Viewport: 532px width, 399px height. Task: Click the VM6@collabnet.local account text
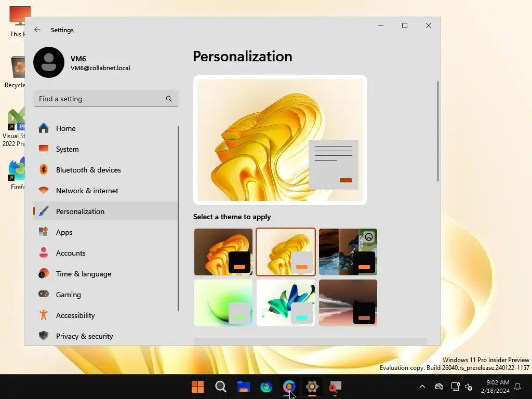[100, 68]
